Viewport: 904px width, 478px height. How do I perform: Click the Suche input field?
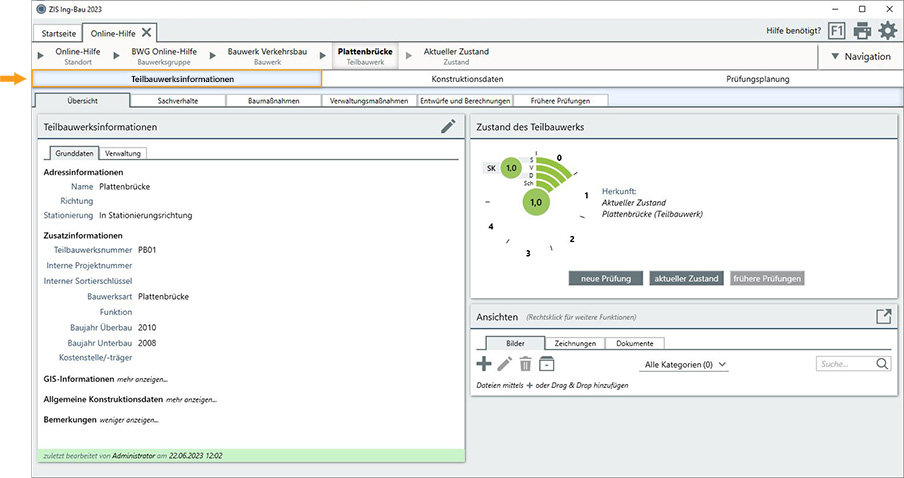click(844, 365)
